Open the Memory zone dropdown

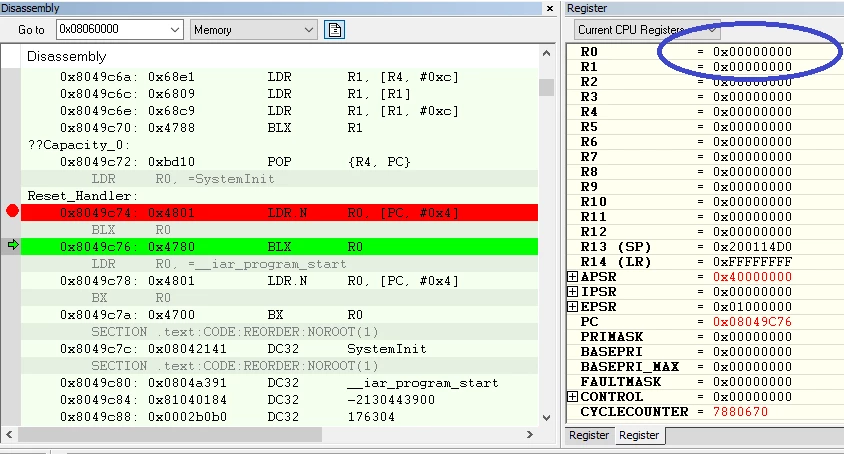pyautogui.click(x=308, y=30)
